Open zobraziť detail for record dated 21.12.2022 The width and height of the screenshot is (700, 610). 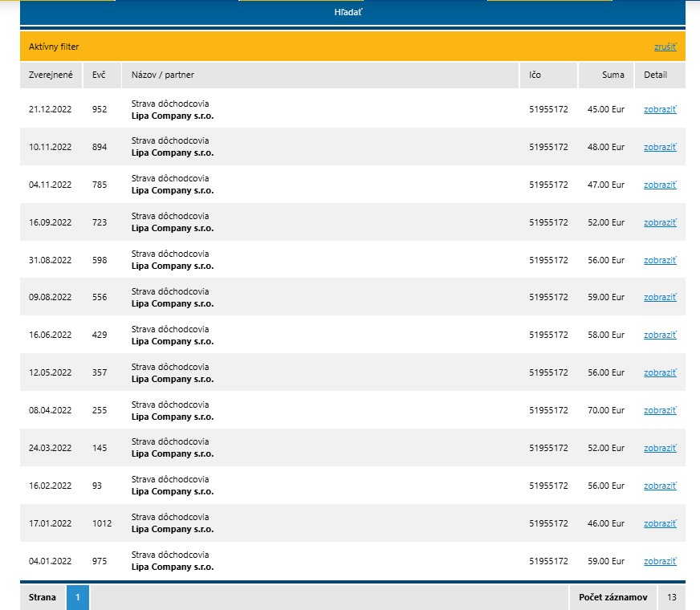(660, 109)
